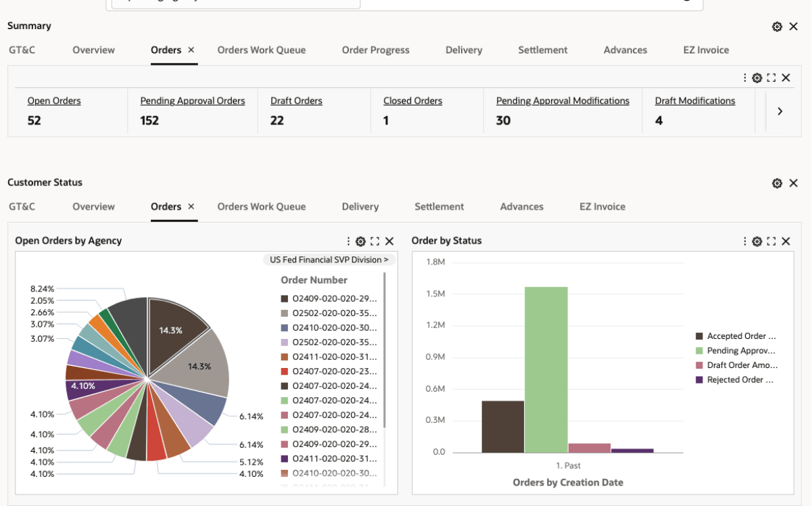Screen dimensions: 812x506
Task: Switch to GT&C tab in Customer Status
Action: click(x=22, y=207)
